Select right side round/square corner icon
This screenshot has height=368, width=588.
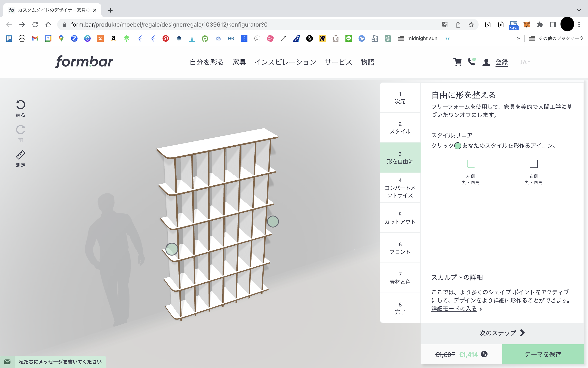point(533,164)
